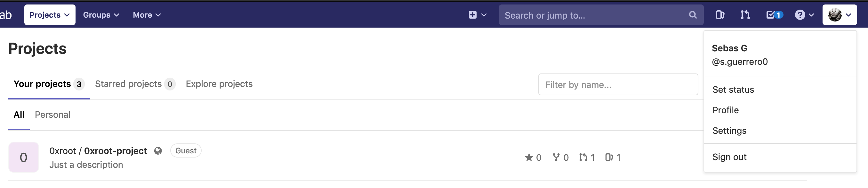Switch to the Personal sub-tab

click(52, 115)
